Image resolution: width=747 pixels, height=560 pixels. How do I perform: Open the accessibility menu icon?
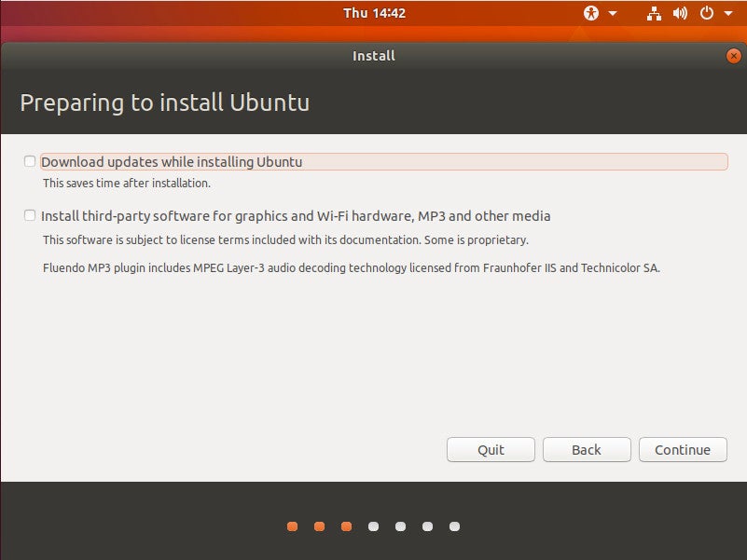coord(590,13)
